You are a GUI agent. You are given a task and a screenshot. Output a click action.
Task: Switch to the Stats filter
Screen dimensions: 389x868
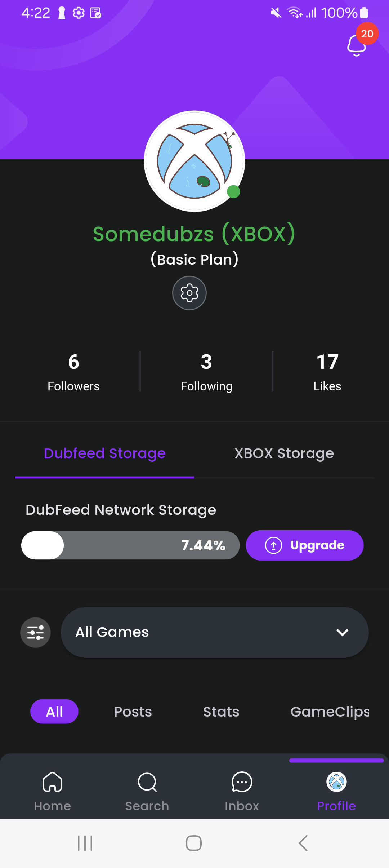pos(221,712)
